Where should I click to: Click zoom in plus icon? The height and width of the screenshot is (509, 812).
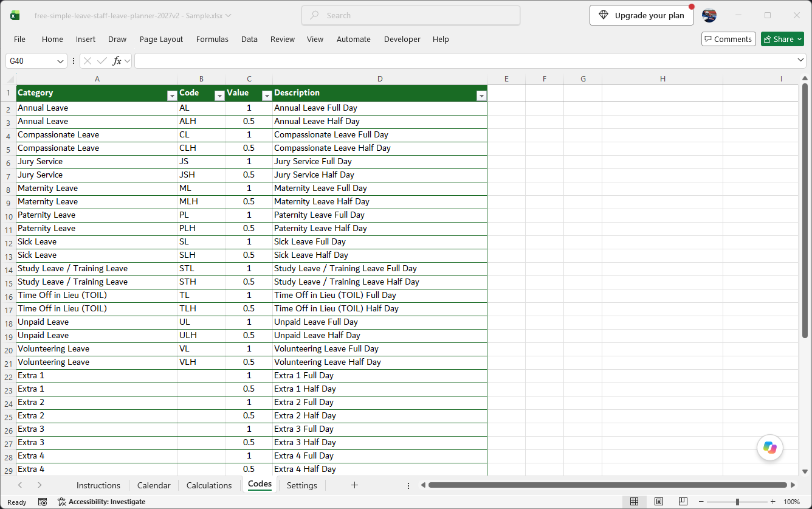(773, 502)
